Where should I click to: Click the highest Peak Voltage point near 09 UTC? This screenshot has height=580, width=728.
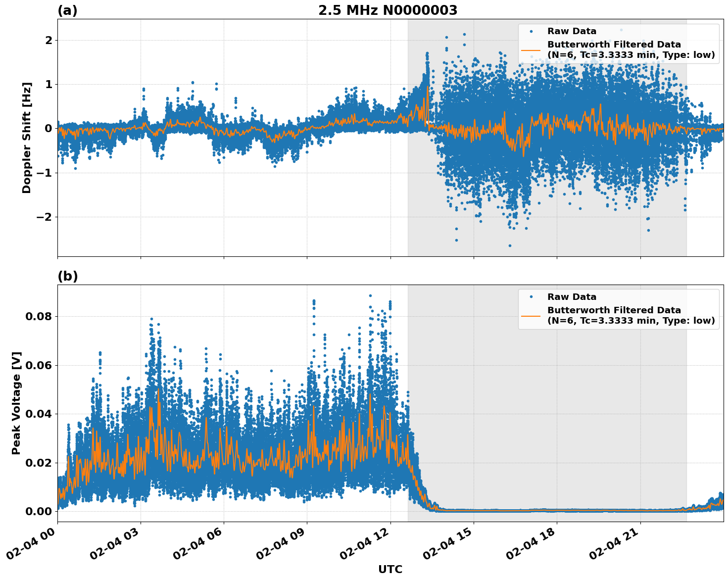tap(313, 300)
